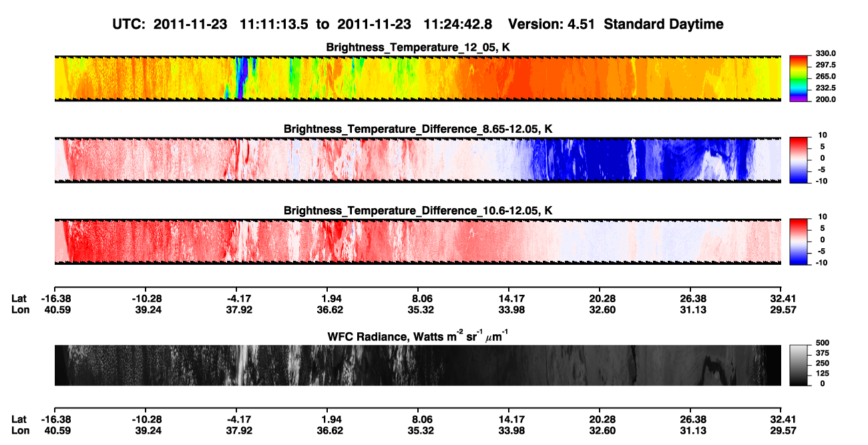Click upper axis longitude value 36.62

pyautogui.click(x=331, y=310)
